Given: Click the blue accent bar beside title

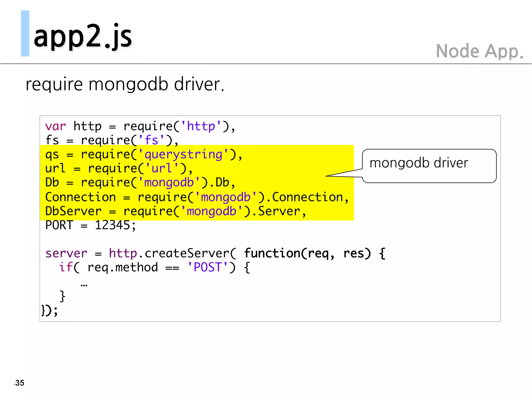Looking at the screenshot, I should pos(25,34).
